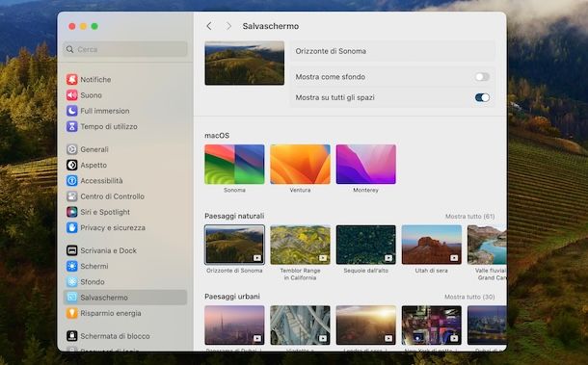The width and height of the screenshot is (588, 365).
Task: Open the Accessibilità icon
Action: tap(72, 181)
